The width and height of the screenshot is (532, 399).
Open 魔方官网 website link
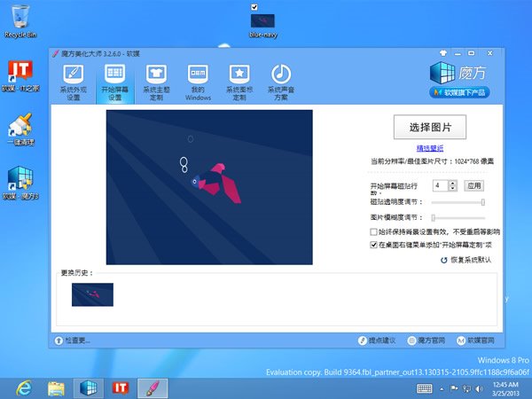(x=426, y=340)
